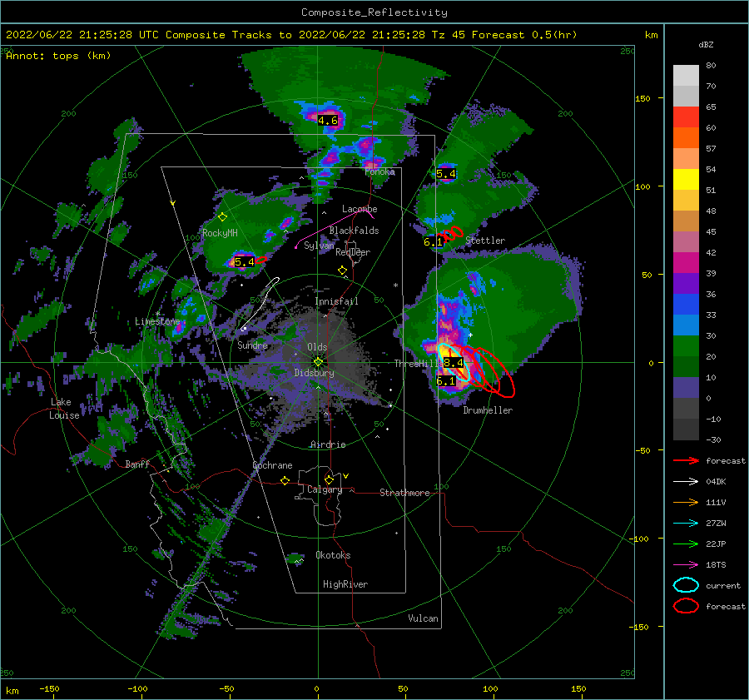Click the yellow diamond marker near Cochrane
749x700 pixels.
coord(285,480)
